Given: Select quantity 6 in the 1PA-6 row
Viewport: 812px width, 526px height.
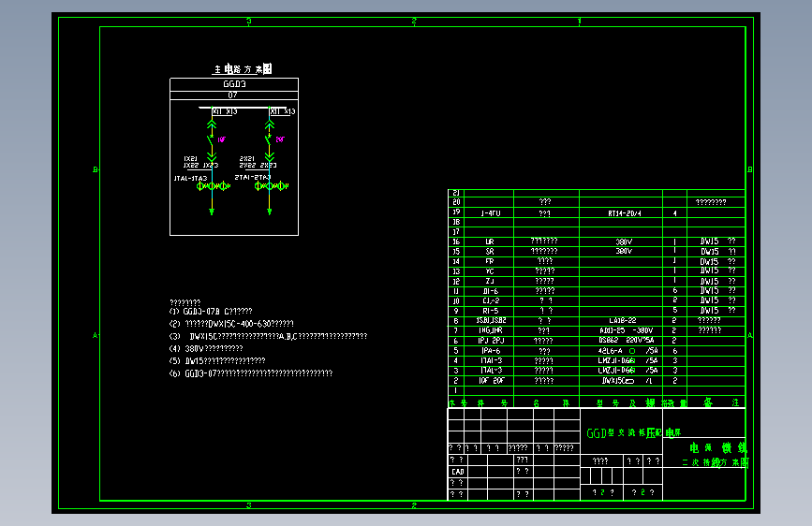Looking at the screenshot, I should 674,350.
